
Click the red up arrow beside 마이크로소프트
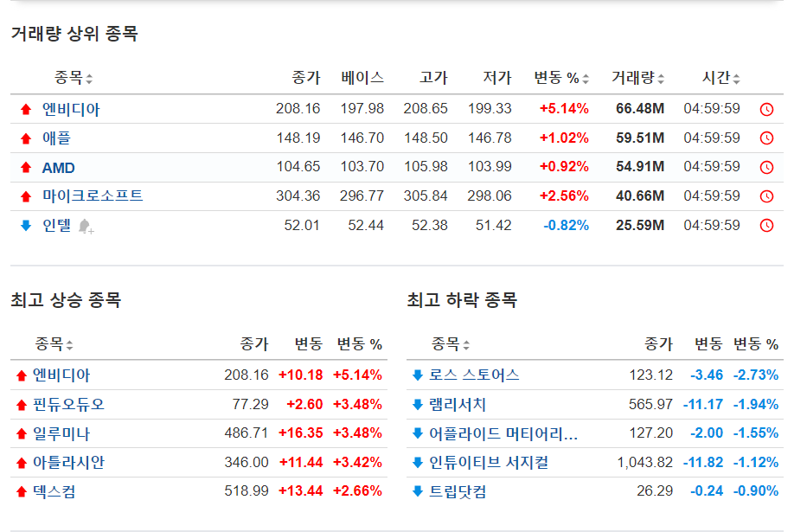[26, 196]
